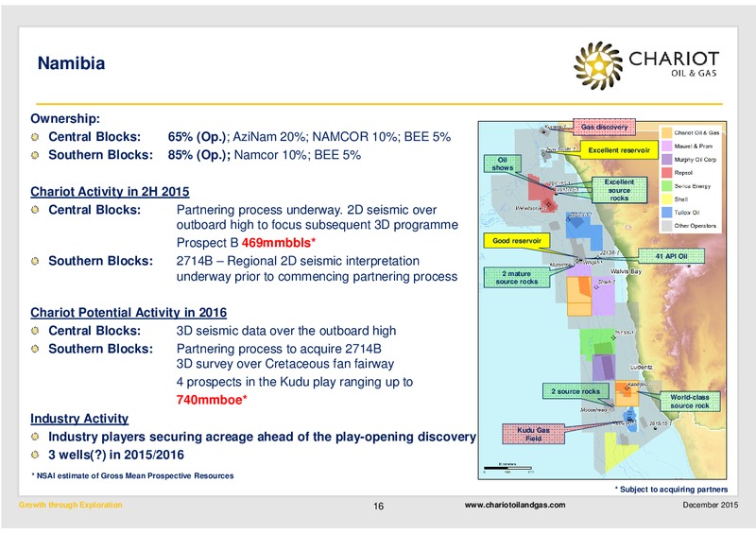Click 'Growth through Exploration' footer tagline
The width and height of the screenshot is (756, 534).
click(70, 505)
